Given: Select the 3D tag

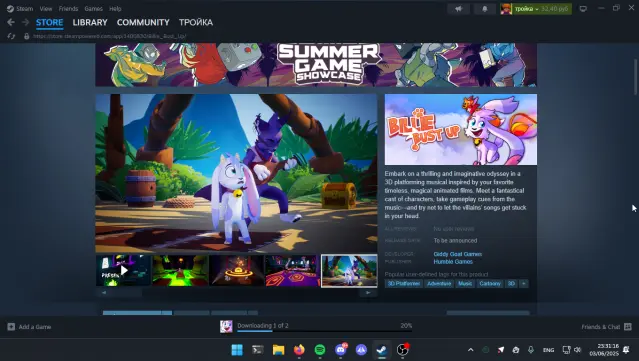Looking at the screenshot, I should pyautogui.click(x=511, y=284).
